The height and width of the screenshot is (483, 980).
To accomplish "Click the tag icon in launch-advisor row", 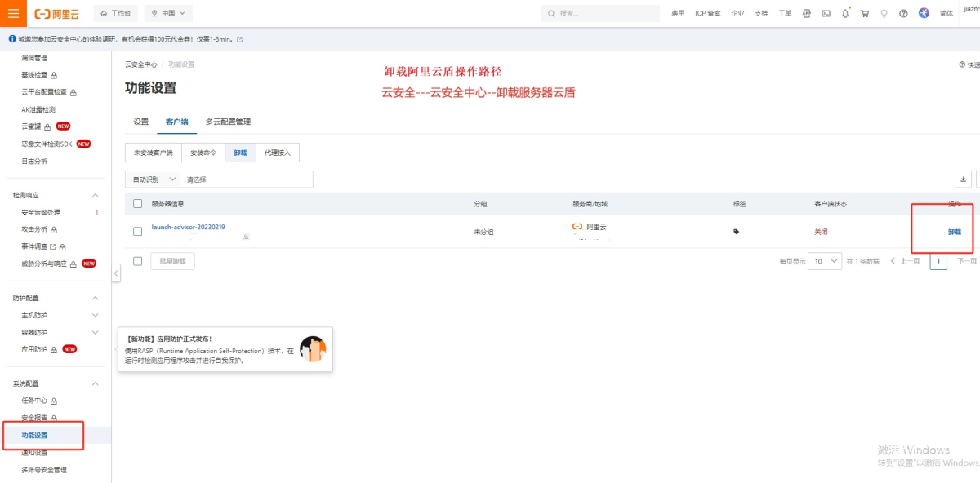I will [x=737, y=232].
